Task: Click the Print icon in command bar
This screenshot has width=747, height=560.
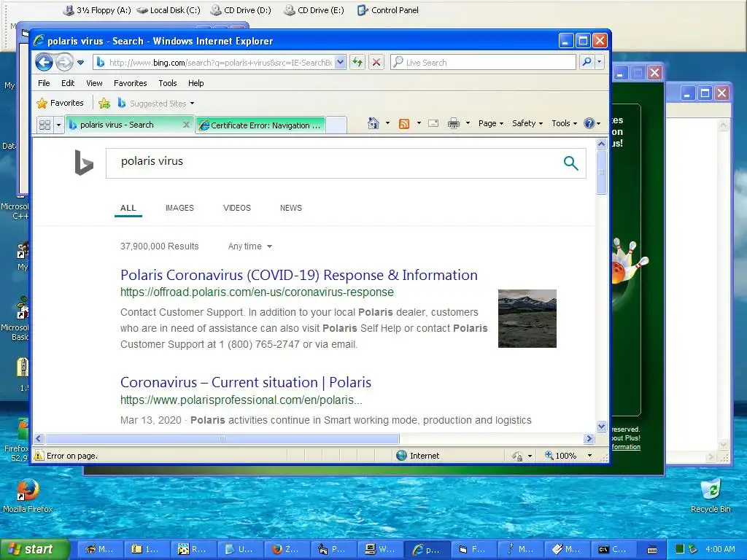Action: (x=454, y=123)
